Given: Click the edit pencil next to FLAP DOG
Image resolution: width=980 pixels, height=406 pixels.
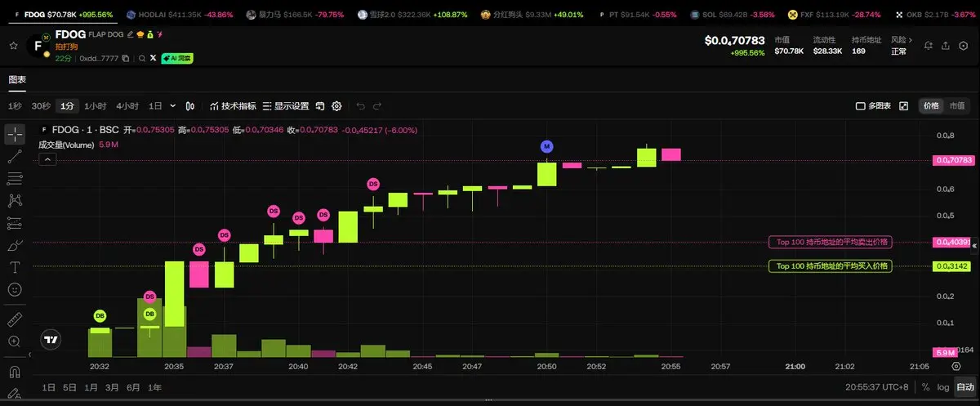Looking at the screenshot, I should click(130, 35).
